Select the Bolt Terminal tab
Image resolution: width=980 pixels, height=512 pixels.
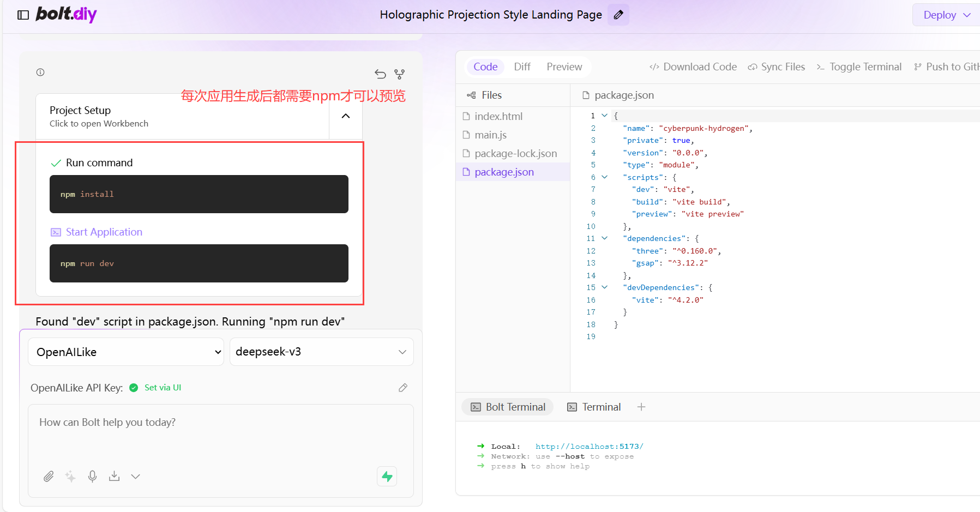coord(508,407)
